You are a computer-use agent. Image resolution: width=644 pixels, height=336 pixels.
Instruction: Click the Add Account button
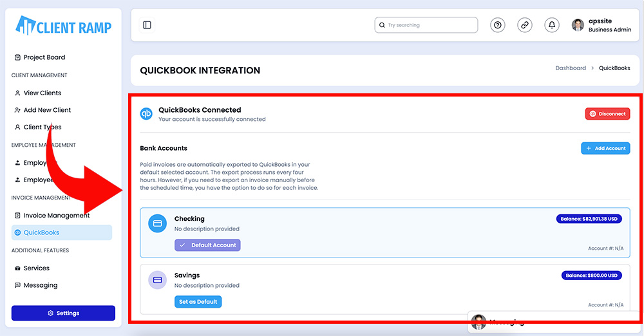(605, 148)
